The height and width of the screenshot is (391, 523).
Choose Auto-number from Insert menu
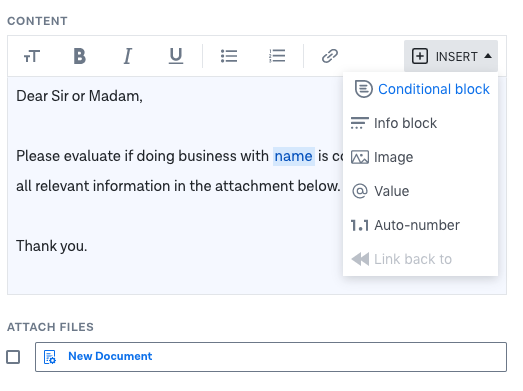coord(405,225)
